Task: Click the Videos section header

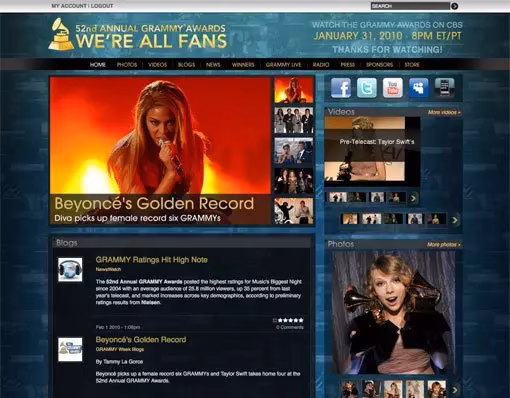Action: [341, 112]
